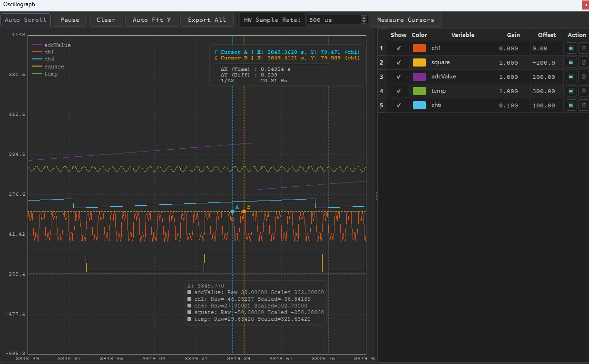This screenshot has height=364, width=589.
Task: Click the save icon in adcValue row
Action: (571, 77)
